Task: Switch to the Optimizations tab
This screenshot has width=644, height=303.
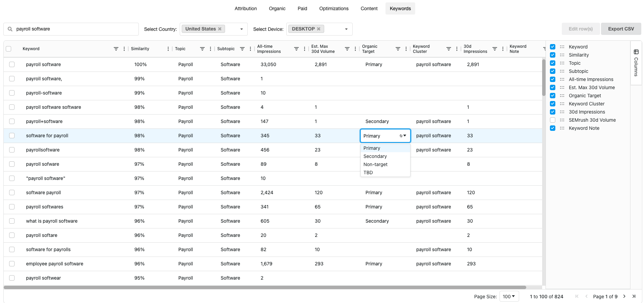Action: (334, 8)
